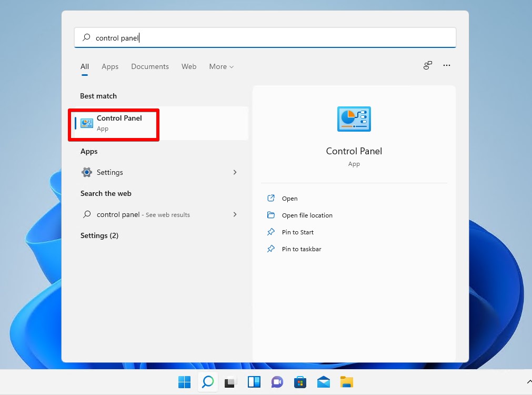Open Microsoft Store from the taskbar

pos(300,382)
